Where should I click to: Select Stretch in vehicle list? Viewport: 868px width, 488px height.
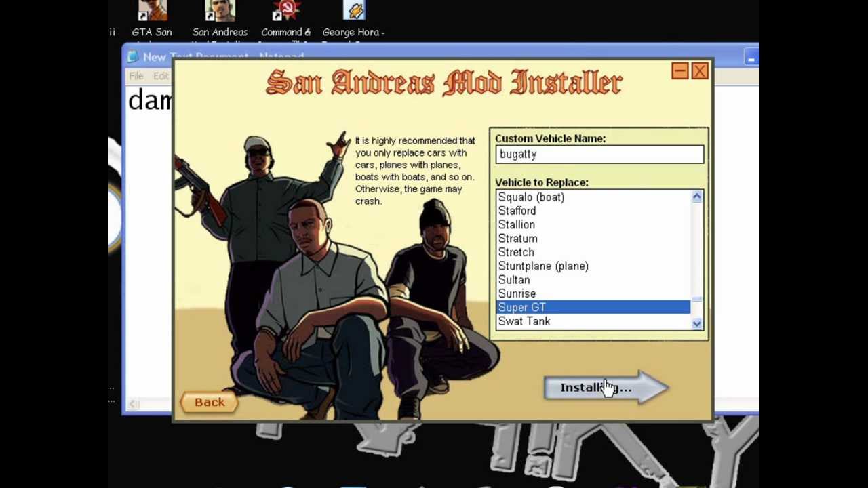click(593, 252)
